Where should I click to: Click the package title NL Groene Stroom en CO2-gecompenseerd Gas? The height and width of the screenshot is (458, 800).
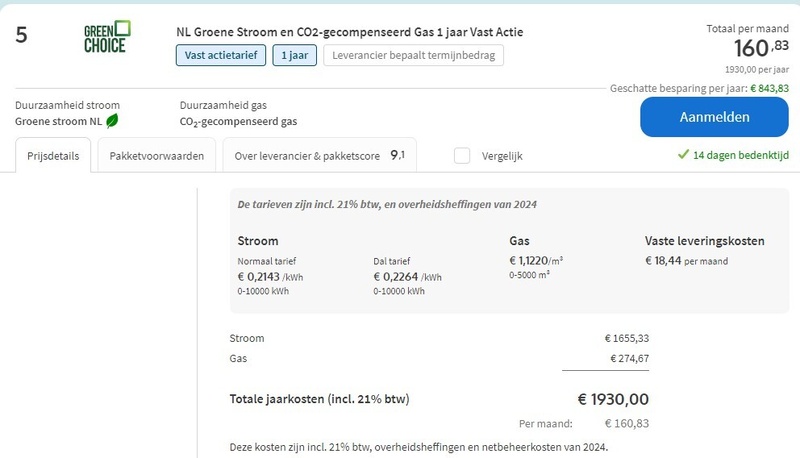349,32
